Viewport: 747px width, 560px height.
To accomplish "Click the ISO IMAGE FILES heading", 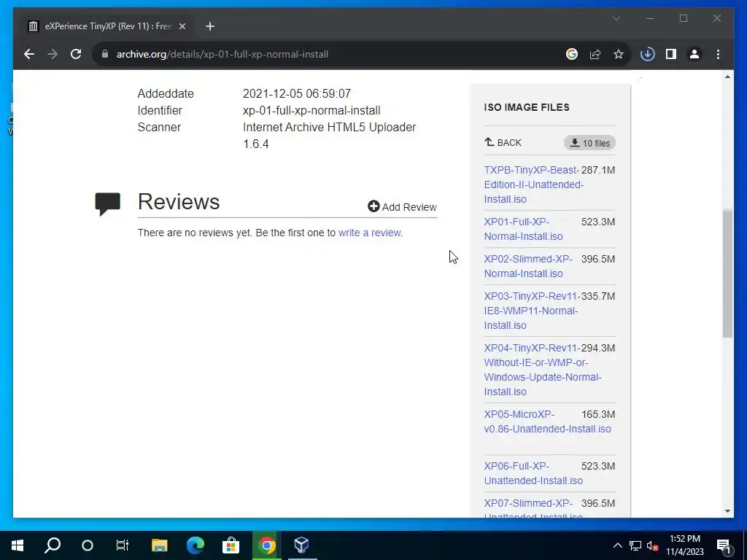I will point(527,107).
